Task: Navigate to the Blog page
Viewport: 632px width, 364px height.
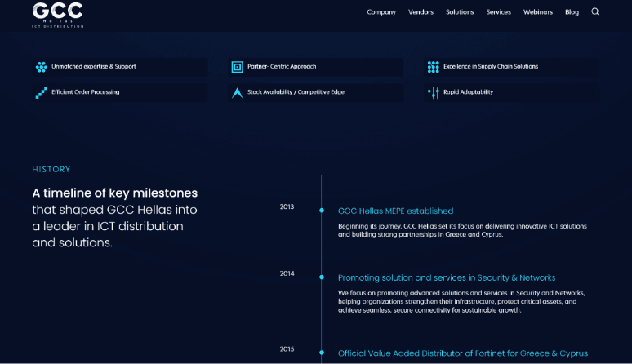Action: [572, 12]
